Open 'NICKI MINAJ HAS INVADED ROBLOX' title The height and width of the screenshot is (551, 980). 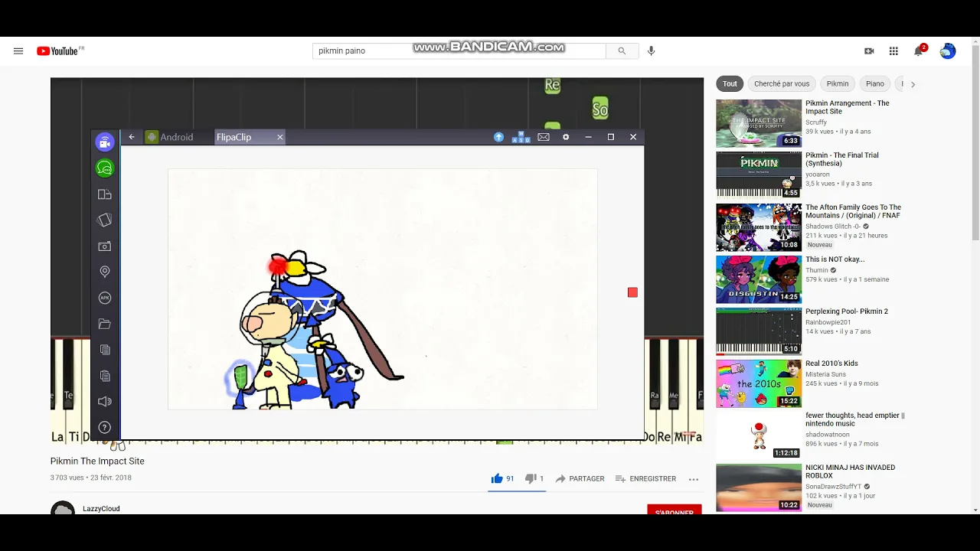tap(850, 471)
